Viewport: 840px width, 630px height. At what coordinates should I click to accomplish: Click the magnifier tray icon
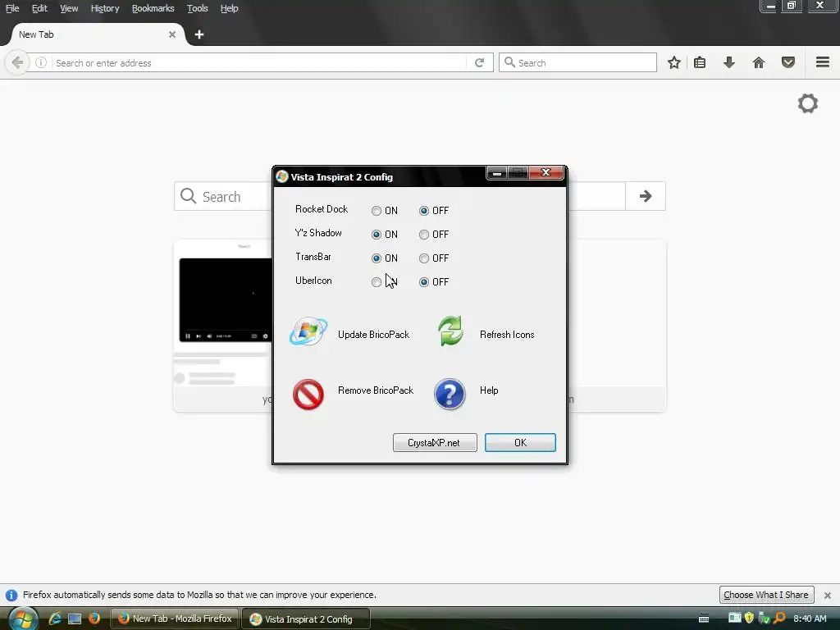click(779, 619)
